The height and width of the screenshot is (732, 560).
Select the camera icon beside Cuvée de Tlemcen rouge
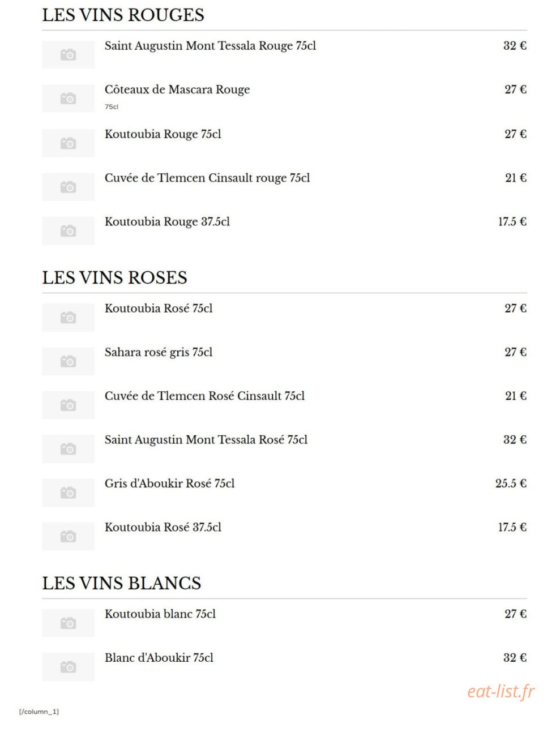(x=68, y=187)
